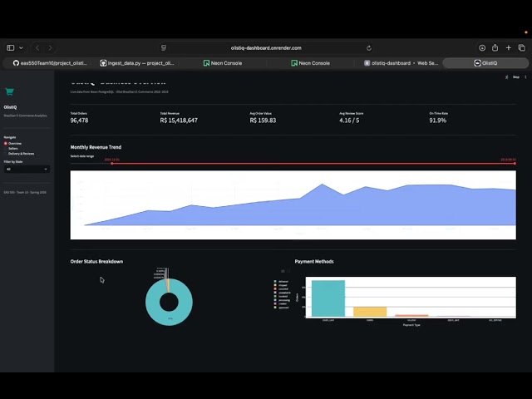Toggle the delivered legend entry
The image size is (532, 399).
pos(281,282)
